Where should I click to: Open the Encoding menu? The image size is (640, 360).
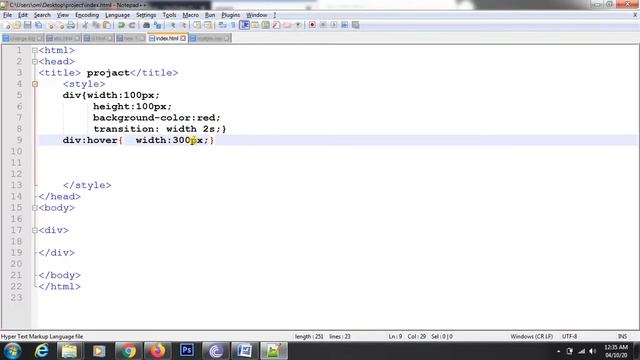click(87, 15)
